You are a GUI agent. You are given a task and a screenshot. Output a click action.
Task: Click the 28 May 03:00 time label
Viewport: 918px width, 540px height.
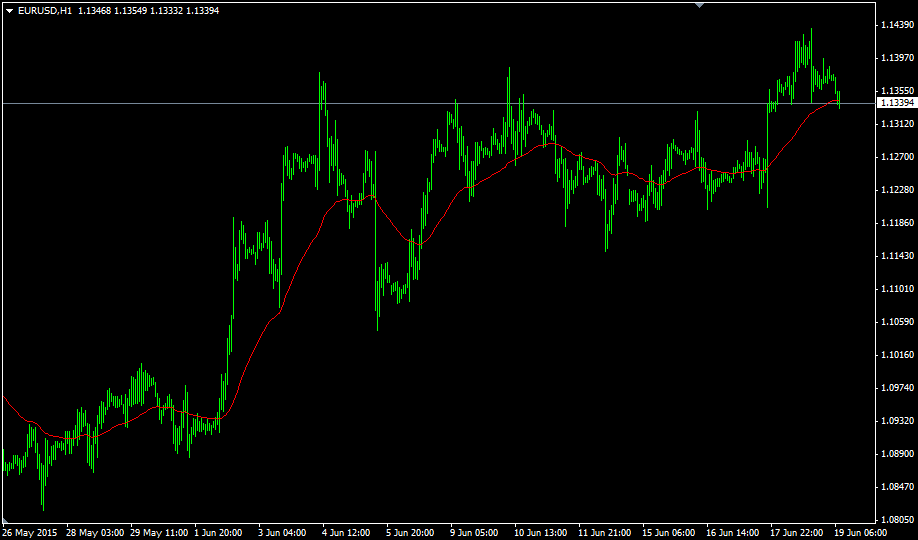pos(95,533)
